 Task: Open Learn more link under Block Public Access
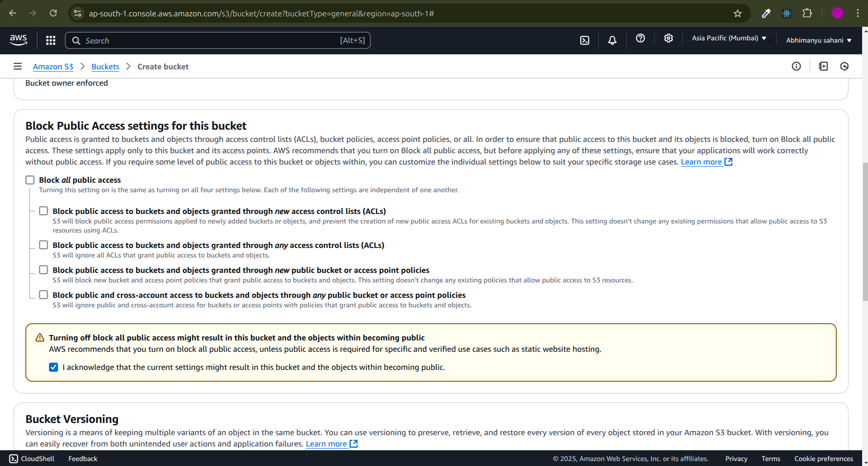701,162
